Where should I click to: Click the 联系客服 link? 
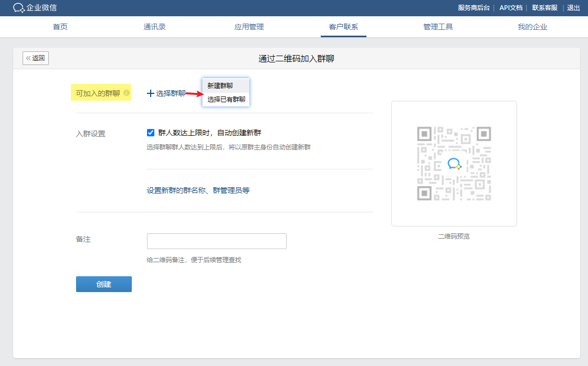tap(545, 8)
